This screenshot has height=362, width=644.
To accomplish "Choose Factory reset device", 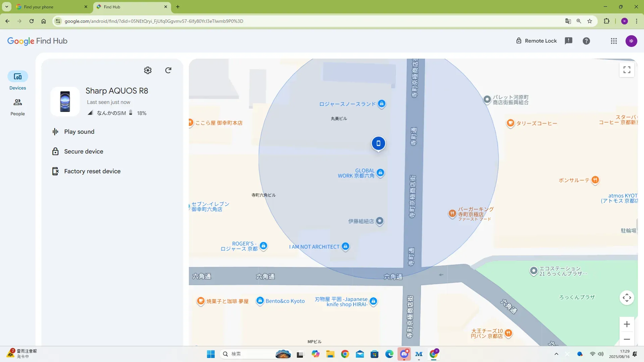I will point(92,171).
